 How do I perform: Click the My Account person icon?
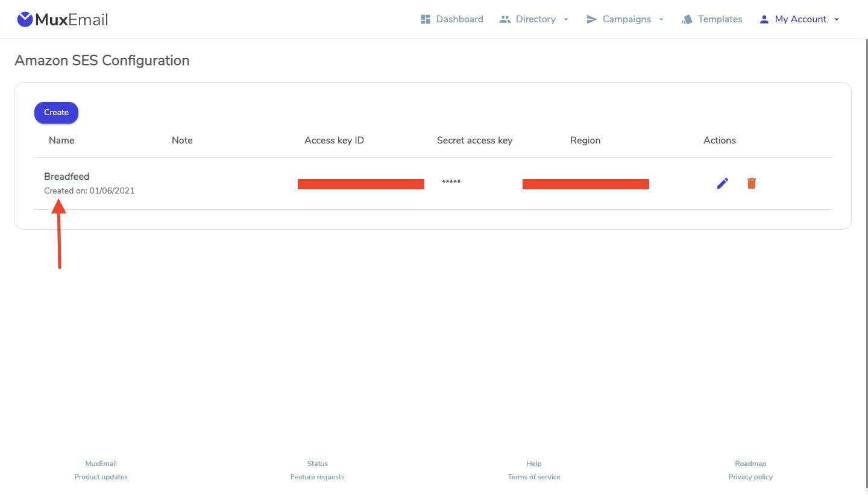point(764,19)
